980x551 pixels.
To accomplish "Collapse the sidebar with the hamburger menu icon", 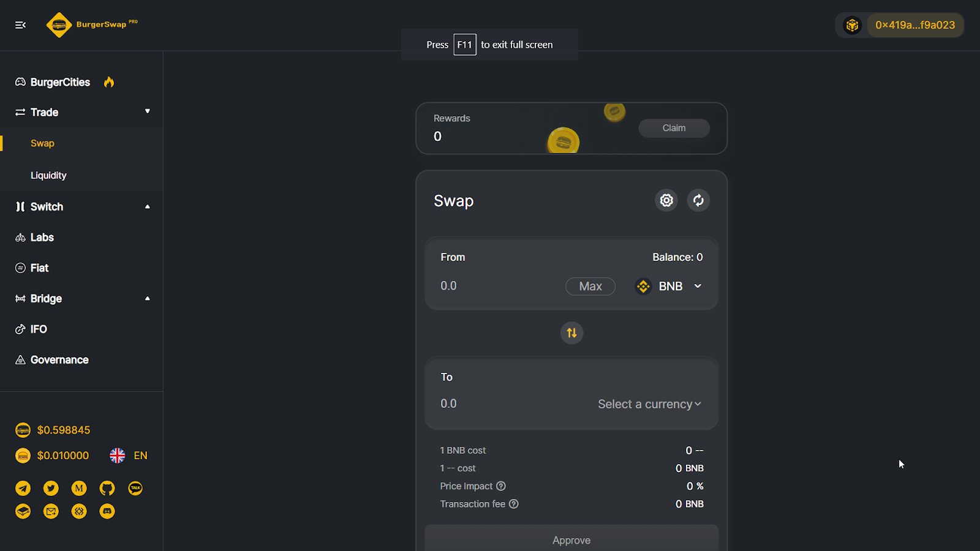I will [x=20, y=25].
